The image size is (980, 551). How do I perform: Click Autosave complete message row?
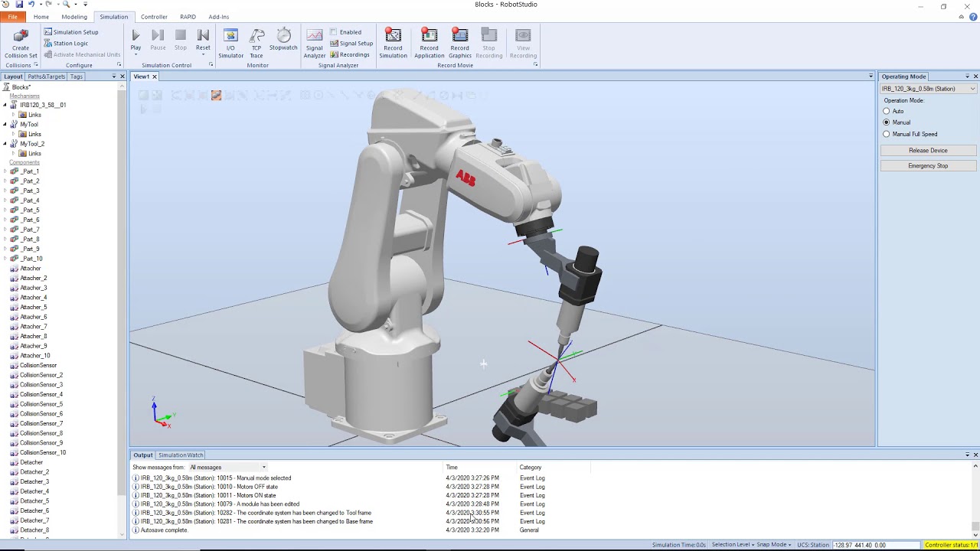click(165, 530)
